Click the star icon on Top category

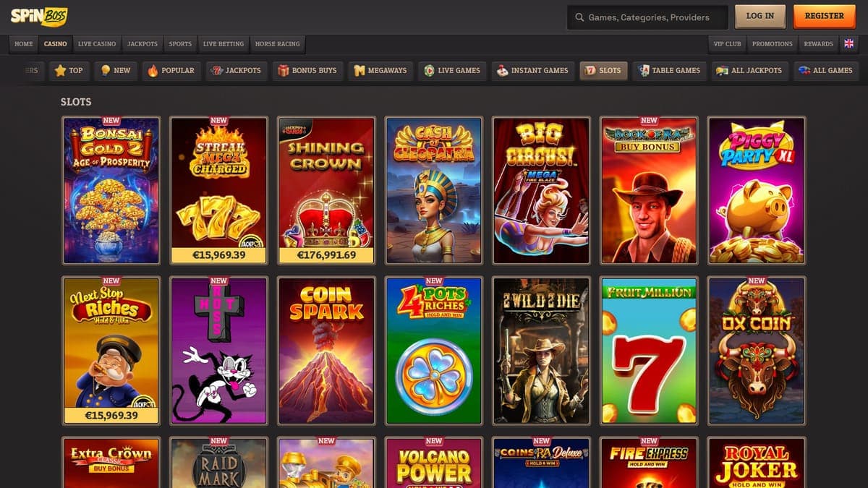[60, 71]
